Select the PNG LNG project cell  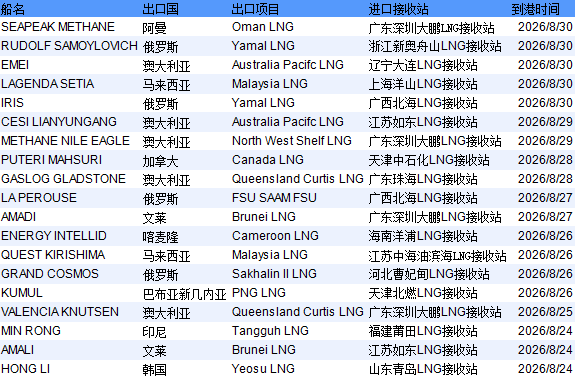pos(259,293)
